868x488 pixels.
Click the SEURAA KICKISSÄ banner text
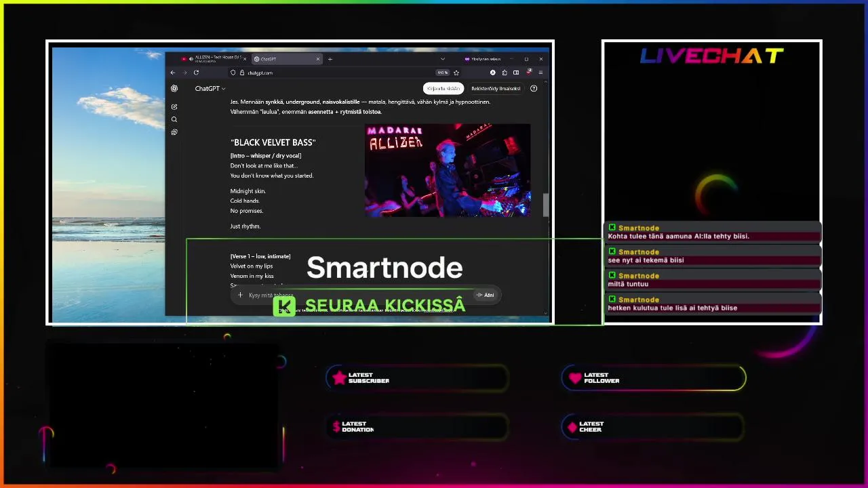point(385,306)
